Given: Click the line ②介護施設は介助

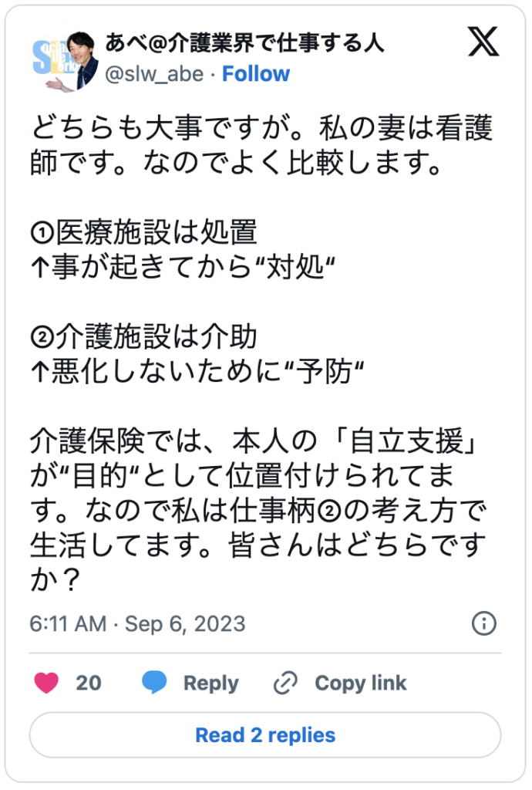Looking at the screenshot, I should tap(143, 337).
